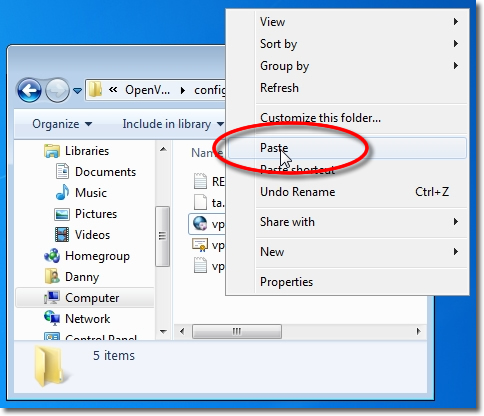
Task: Expand the Include in library dropdown
Action: 173,124
